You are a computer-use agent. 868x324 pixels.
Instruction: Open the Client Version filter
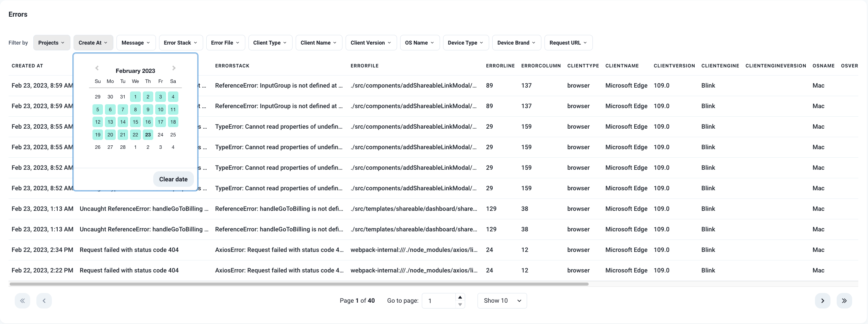tap(371, 43)
